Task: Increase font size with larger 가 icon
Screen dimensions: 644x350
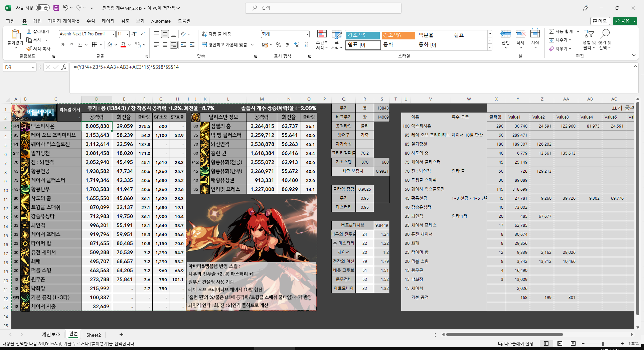Action: click(x=134, y=34)
